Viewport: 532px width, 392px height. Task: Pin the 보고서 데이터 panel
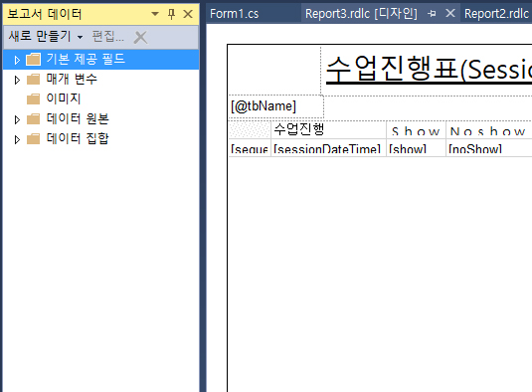pos(171,14)
